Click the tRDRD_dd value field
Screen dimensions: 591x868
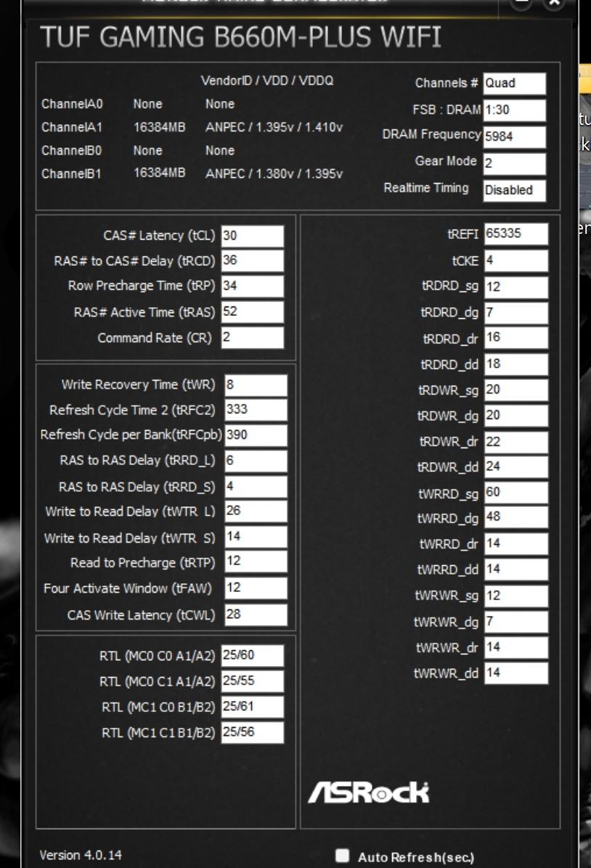click(x=516, y=364)
